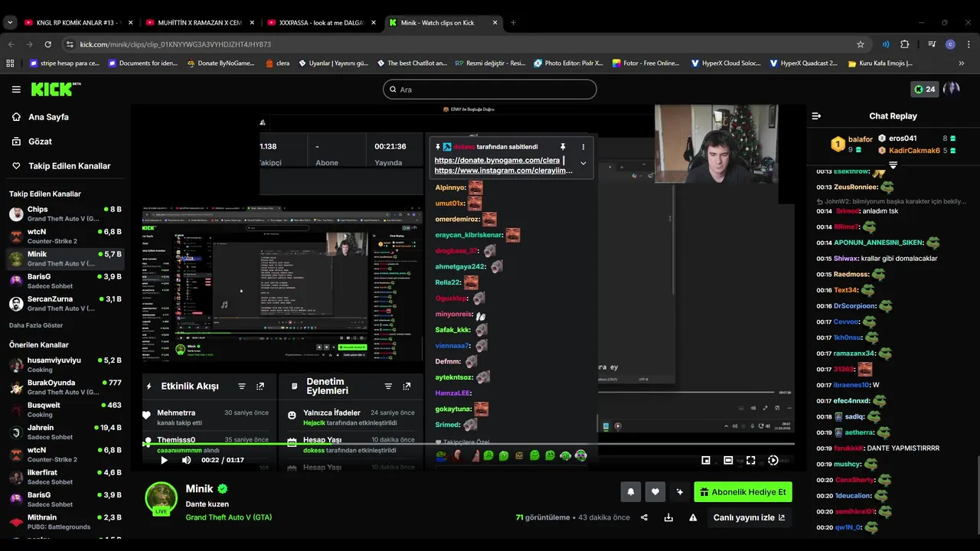Screen dimensions: 980x551
Task: Expand chat leaderboard under balafor
Action: point(893,165)
